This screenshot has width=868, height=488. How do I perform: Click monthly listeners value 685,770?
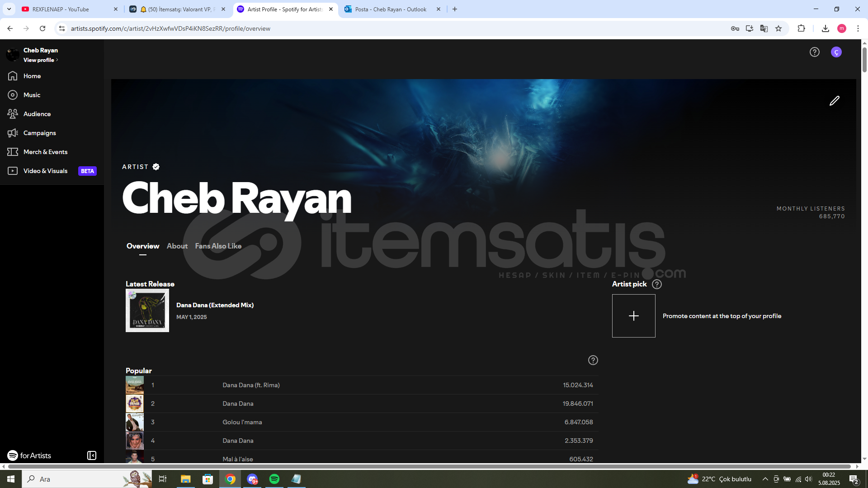tap(832, 216)
